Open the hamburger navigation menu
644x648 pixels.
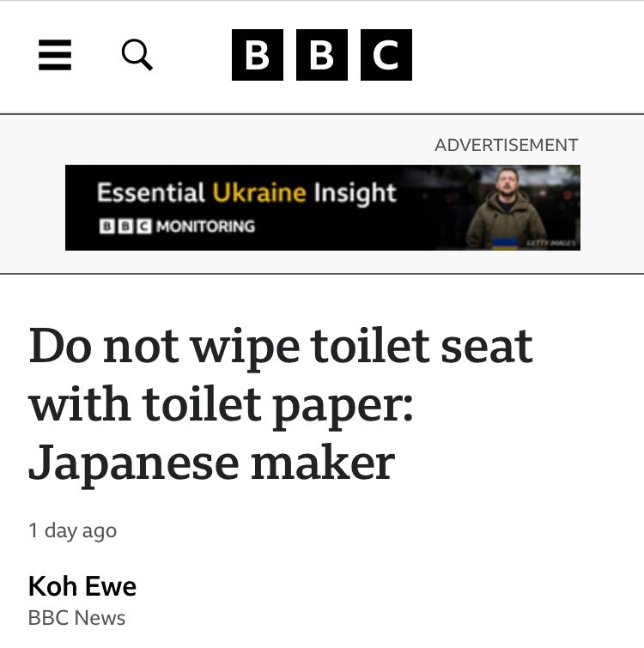[x=55, y=55]
